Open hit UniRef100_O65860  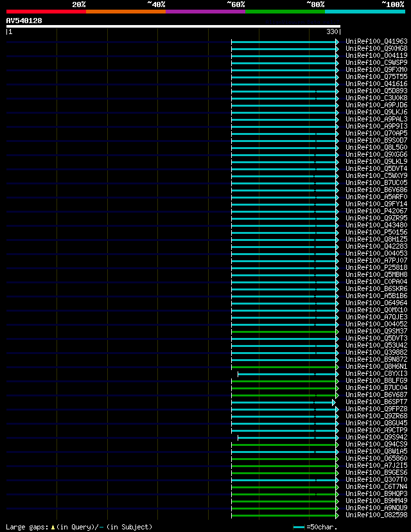[376, 458]
